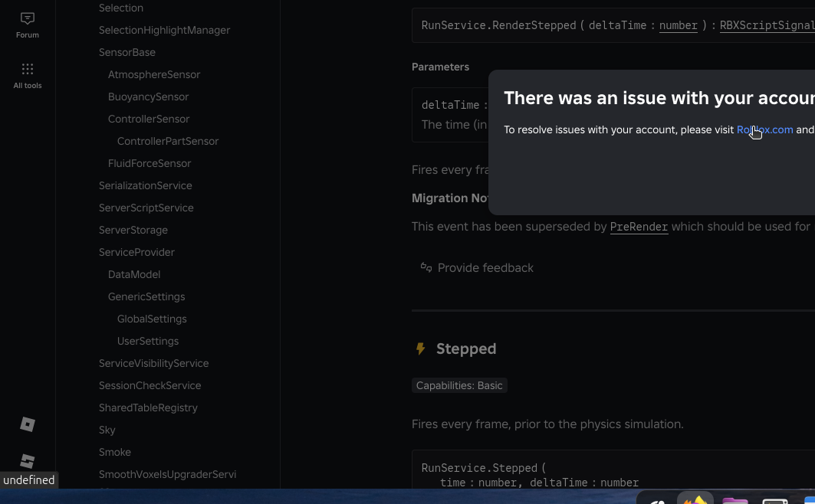This screenshot has height=504, width=815.
Task: Go to AtmosphereSensor reference
Action: 154,75
